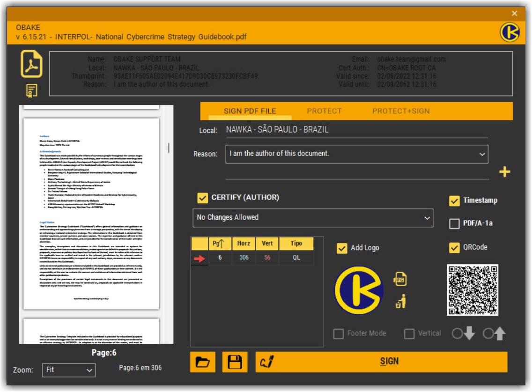
Task: Switch to SIGN PDF FILE tab
Action: click(x=250, y=111)
